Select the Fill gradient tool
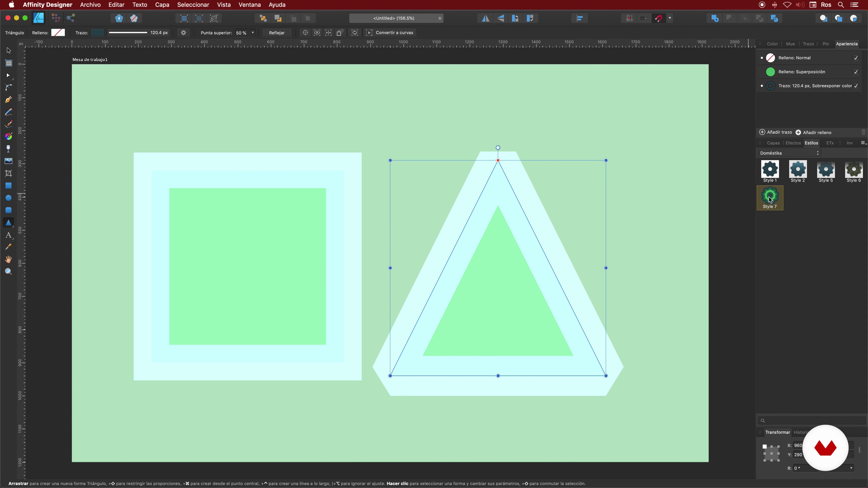 [8, 136]
